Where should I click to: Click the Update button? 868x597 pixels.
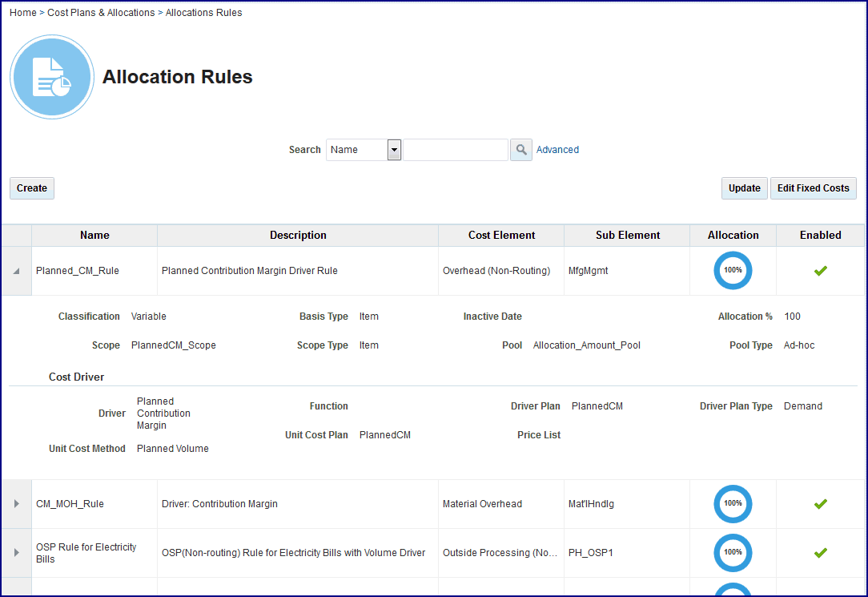[744, 188]
